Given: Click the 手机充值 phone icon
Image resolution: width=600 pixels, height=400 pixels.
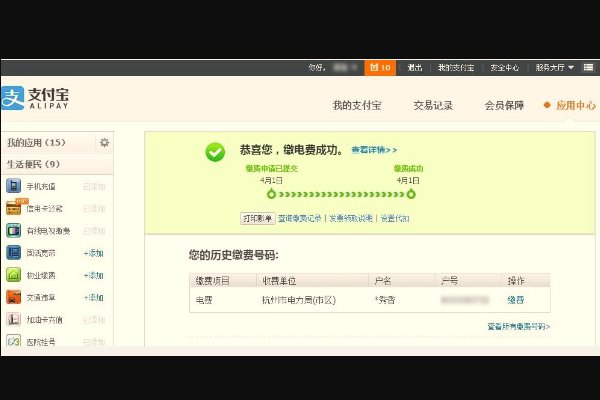Looking at the screenshot, I should [13, 186].
